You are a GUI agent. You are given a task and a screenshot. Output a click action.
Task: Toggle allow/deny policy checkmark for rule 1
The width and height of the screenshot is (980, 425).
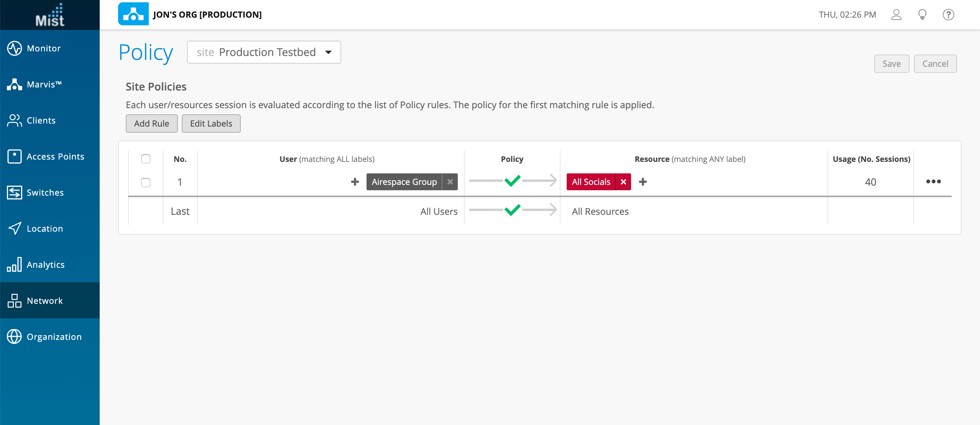tap(512, 180)
